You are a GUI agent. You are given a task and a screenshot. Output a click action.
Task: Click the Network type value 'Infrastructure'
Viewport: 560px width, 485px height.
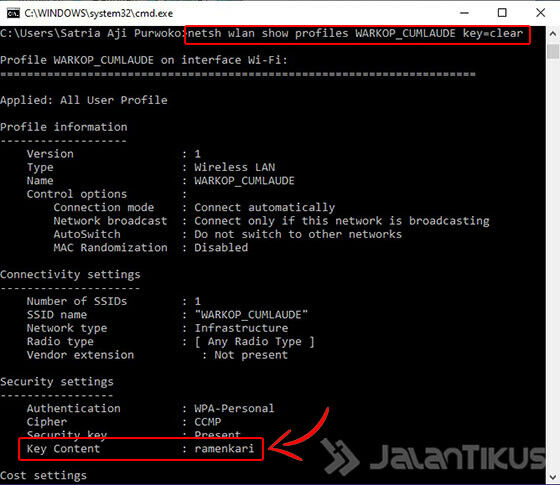coord(241,328)
